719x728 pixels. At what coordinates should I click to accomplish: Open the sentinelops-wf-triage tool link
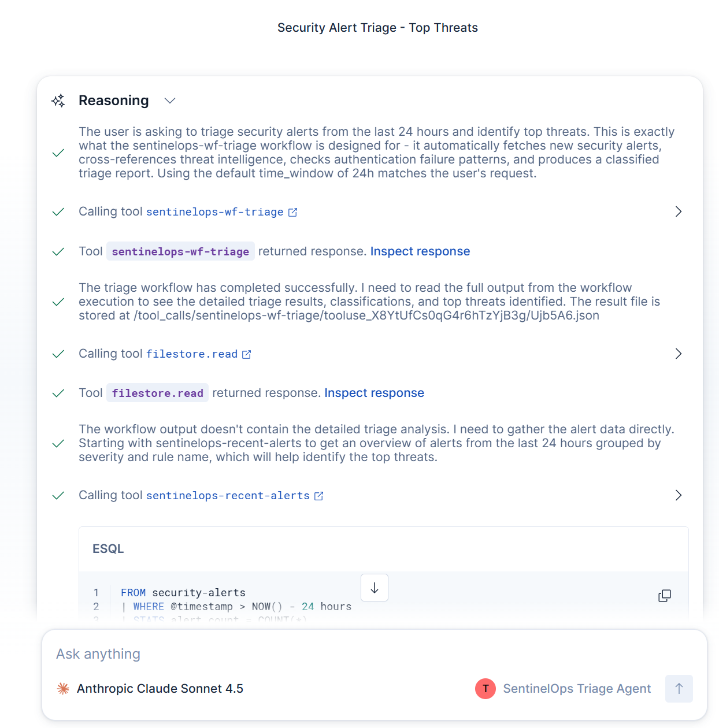[215, 212]
